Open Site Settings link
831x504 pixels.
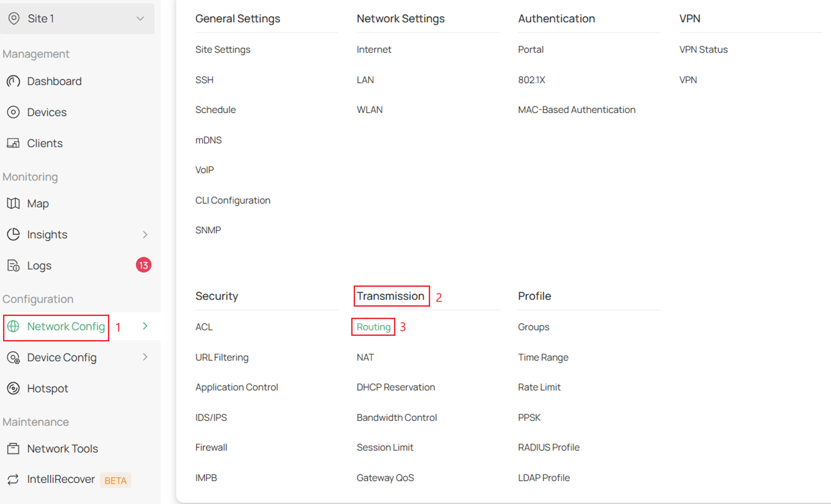coord(223,49)
